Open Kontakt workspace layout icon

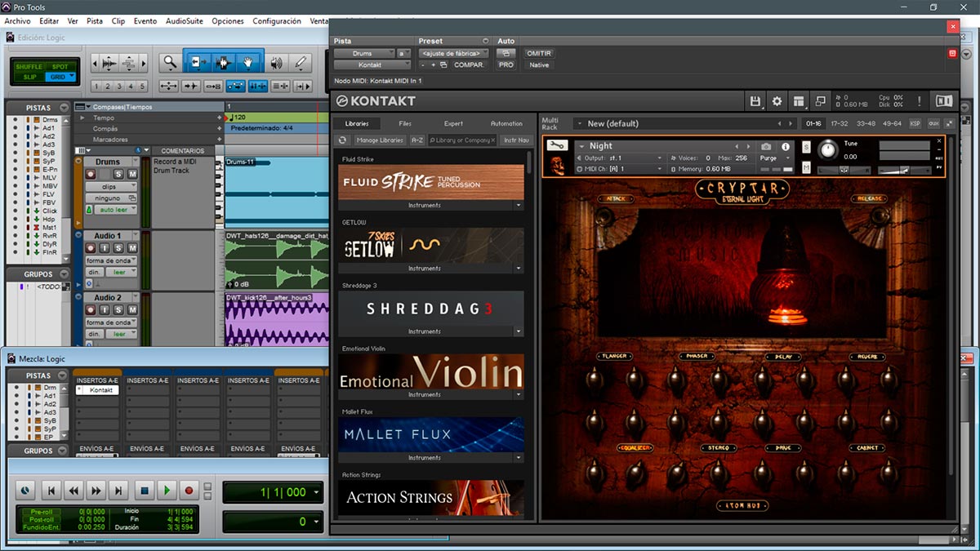tap(799, 101)
